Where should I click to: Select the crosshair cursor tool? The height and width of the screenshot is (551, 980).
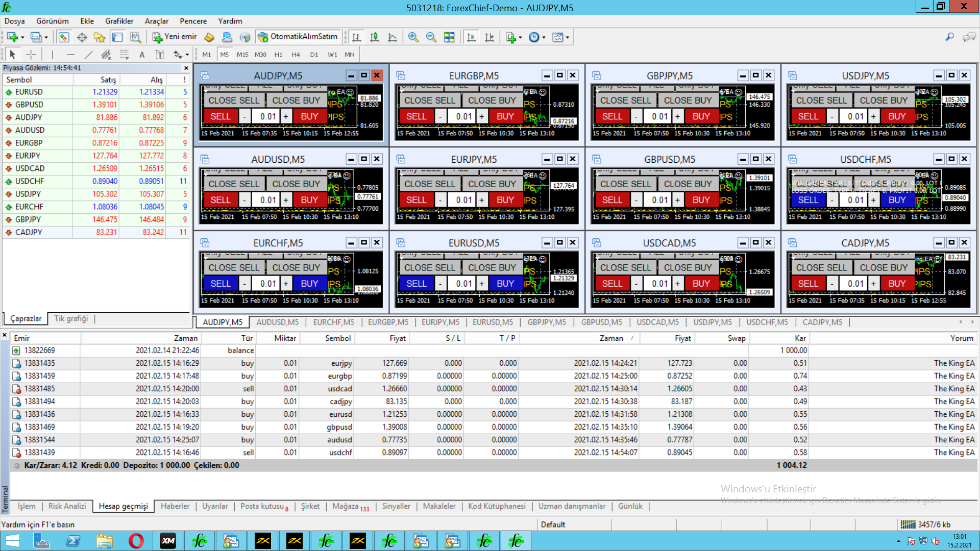pyautogui.click(x=31, y=55)
